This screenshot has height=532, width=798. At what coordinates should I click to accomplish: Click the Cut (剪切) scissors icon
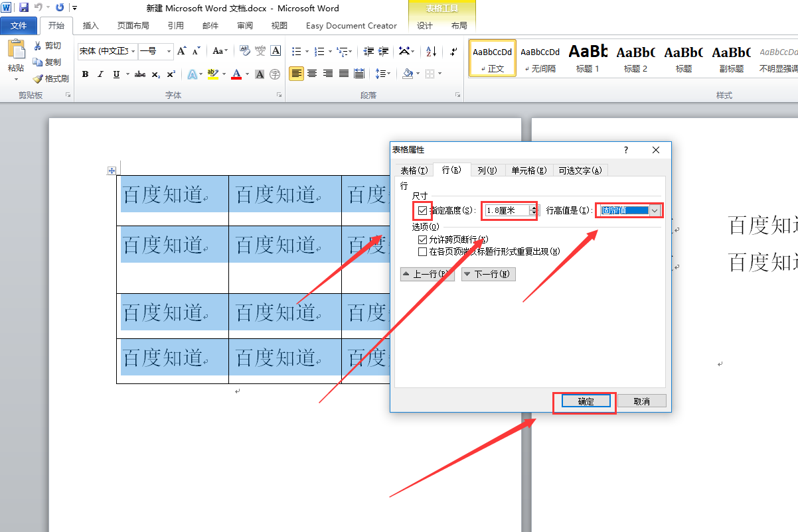38,46
